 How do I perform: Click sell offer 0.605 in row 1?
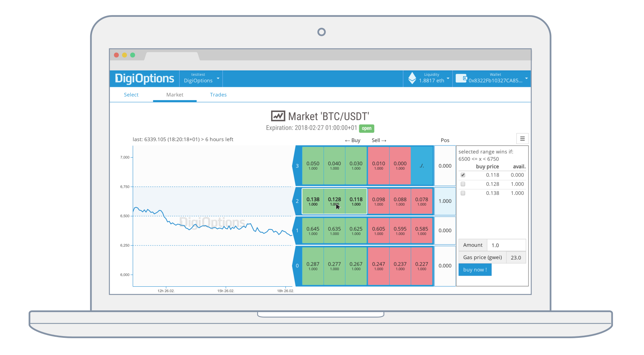379,231
